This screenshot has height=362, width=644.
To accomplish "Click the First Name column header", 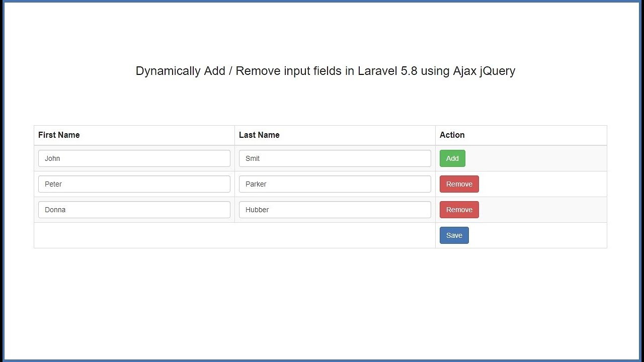I will click(x=59, y=135).
